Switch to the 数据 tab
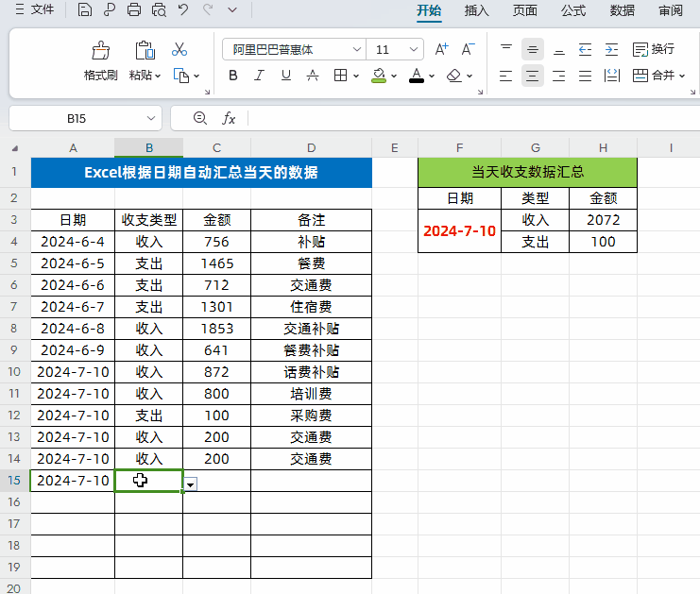The image size is (700, 594). tap(623, 10)
